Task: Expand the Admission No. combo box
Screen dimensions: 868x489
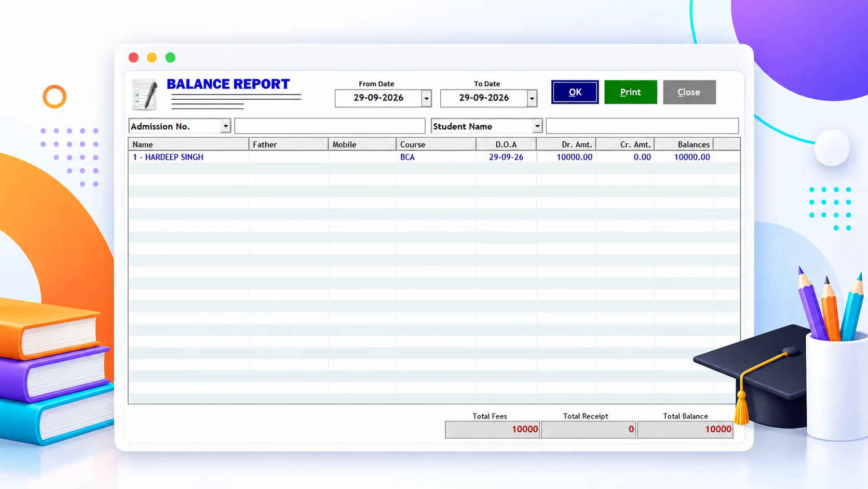Action: tap(225, 126)
